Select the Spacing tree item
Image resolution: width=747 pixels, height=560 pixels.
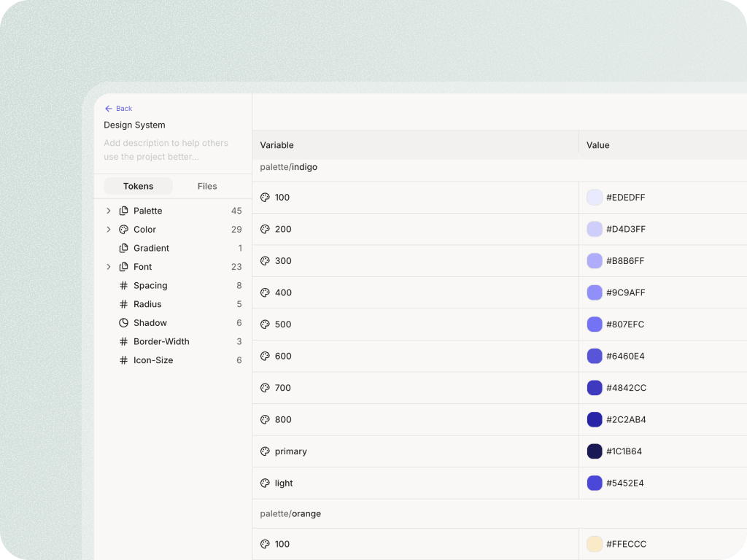tap(173, 285)
